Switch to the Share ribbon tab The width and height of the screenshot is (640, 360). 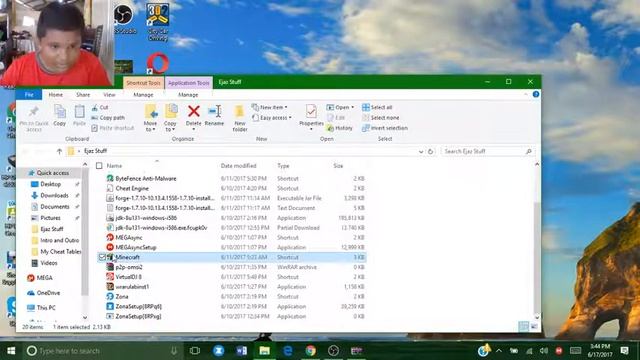point(83,95)
